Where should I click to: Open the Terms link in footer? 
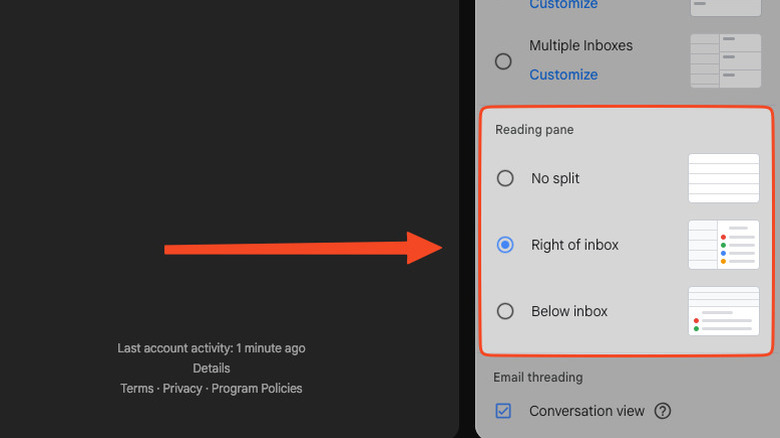(137, 388)
